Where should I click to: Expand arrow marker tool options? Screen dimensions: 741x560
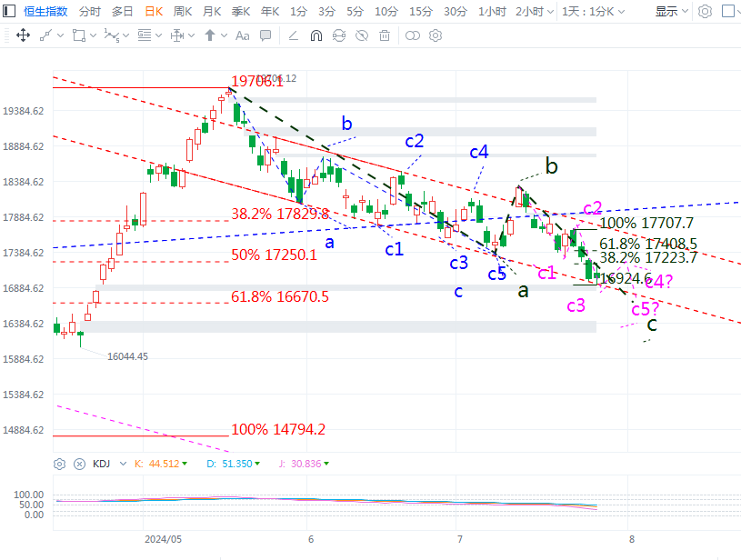pos(224,35)
